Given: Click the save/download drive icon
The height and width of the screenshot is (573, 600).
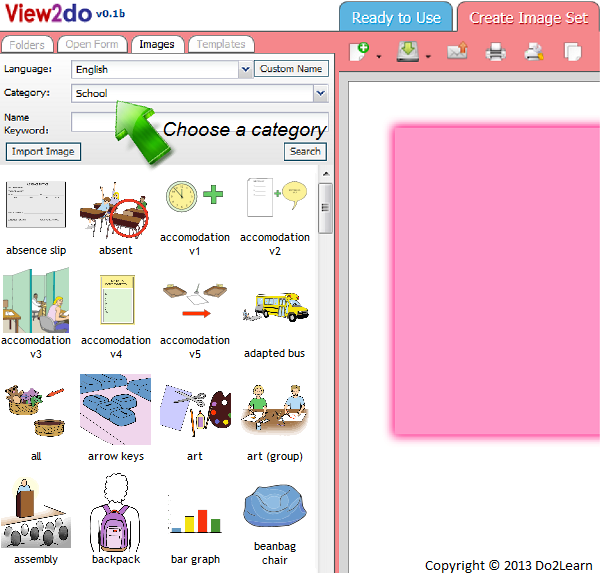Looking at the screenshot, I should point(407,52).
